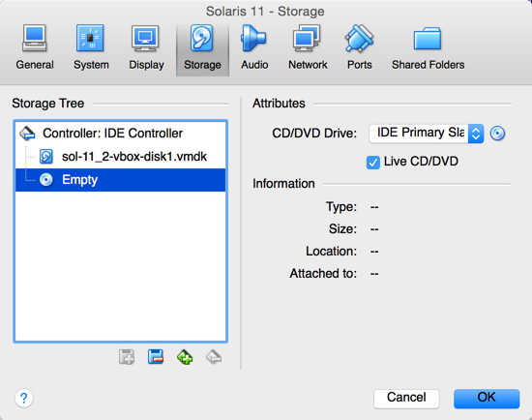Uncheck the Live CD/DVD checkbox
The width and height of the screenshot is (532, 420).
(x=372, y=163)
